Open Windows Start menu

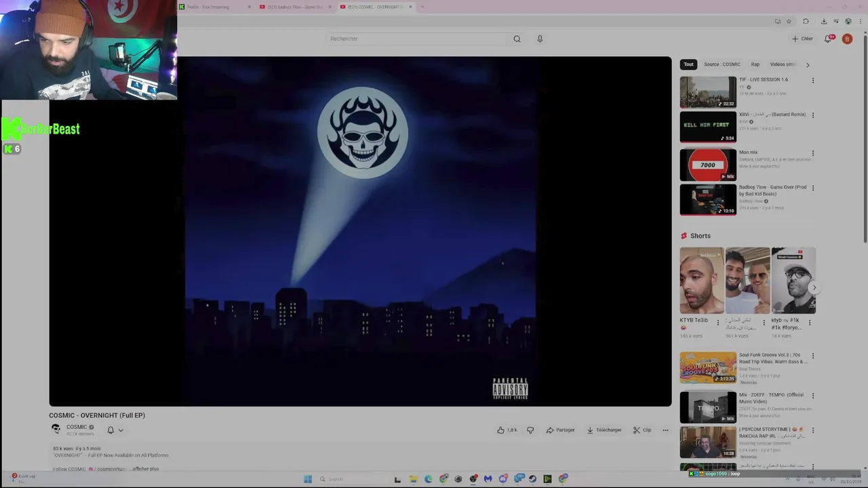308,479
